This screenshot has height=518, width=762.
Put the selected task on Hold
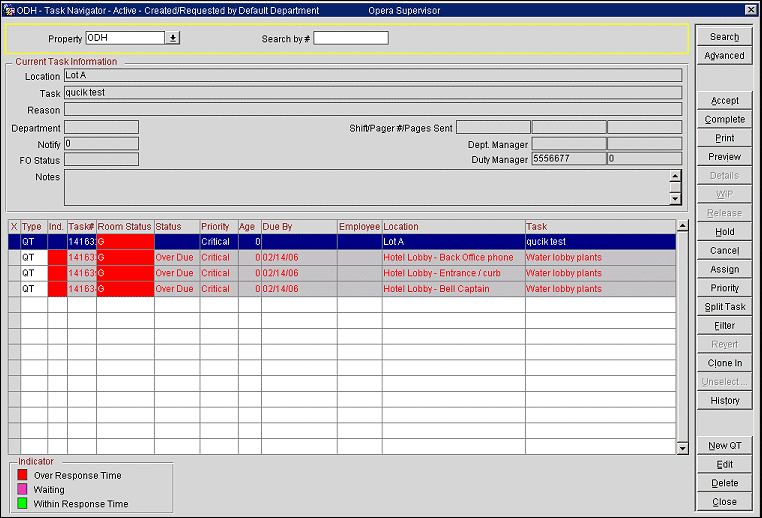(724, 232)
